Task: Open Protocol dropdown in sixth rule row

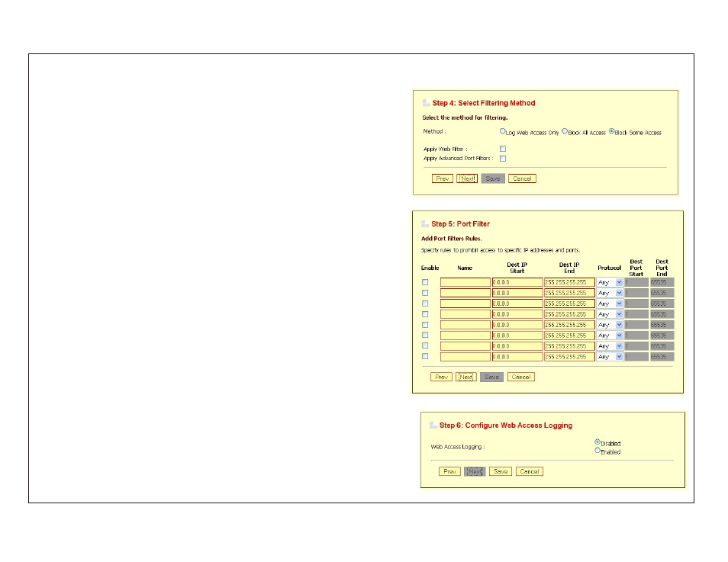Action: pyautogui.click(x=610, y=336)
